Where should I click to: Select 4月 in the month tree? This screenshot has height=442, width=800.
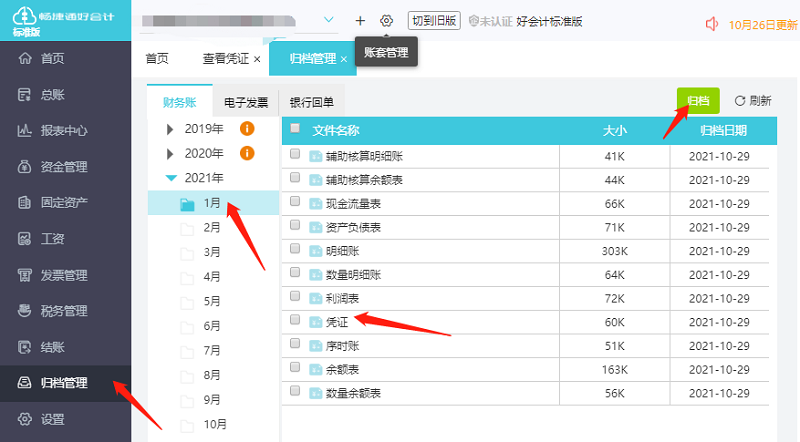pos(213,277)
